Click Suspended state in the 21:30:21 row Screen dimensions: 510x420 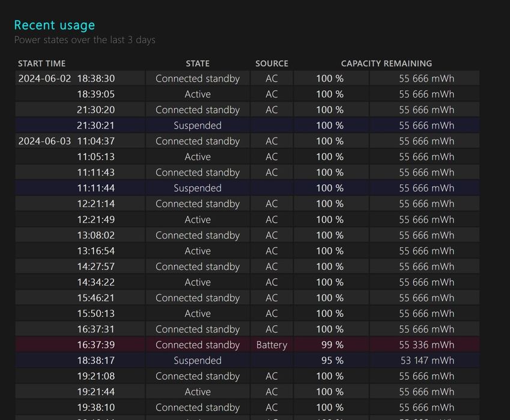click(x=198, y=126)
